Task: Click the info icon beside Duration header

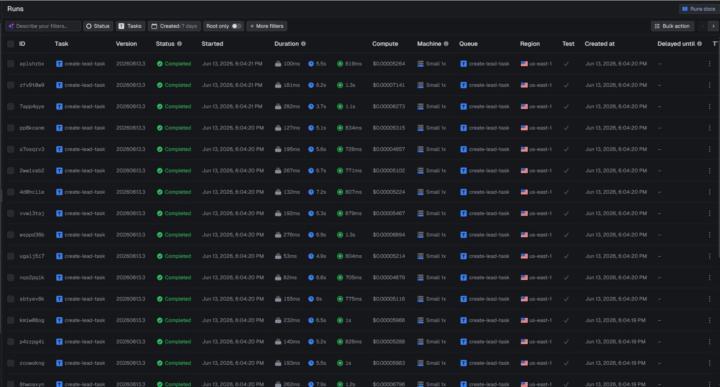Action: [x=303, y=44]
